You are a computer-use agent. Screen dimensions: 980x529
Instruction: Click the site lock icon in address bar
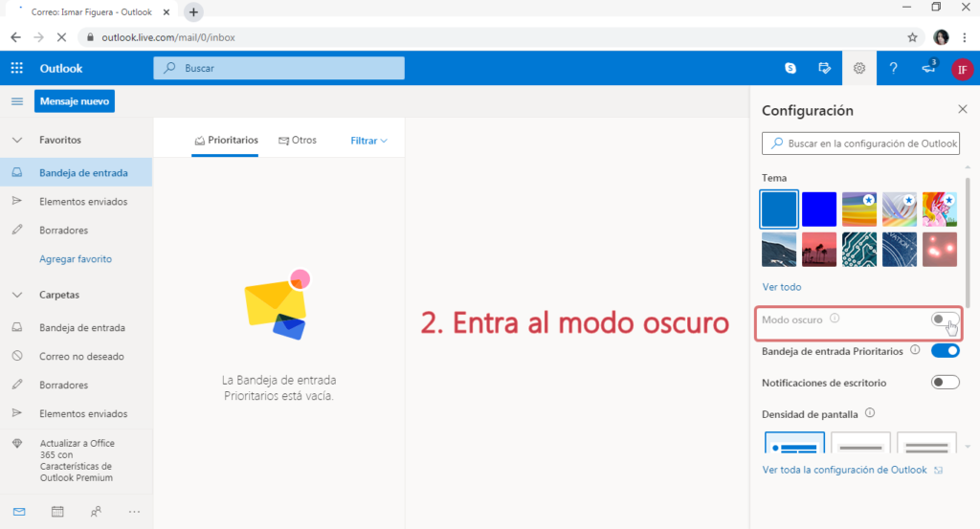(x=90, y=37)
